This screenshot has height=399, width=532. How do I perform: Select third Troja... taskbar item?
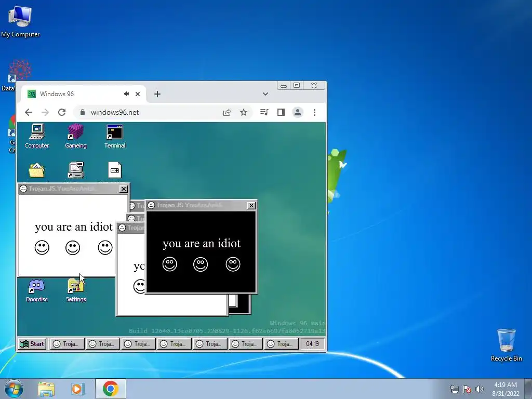coord(138,344)
